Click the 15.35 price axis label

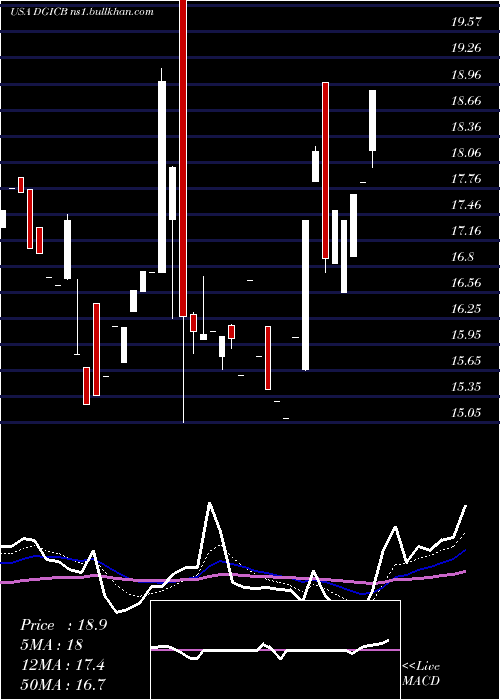(x=467, y=386)
